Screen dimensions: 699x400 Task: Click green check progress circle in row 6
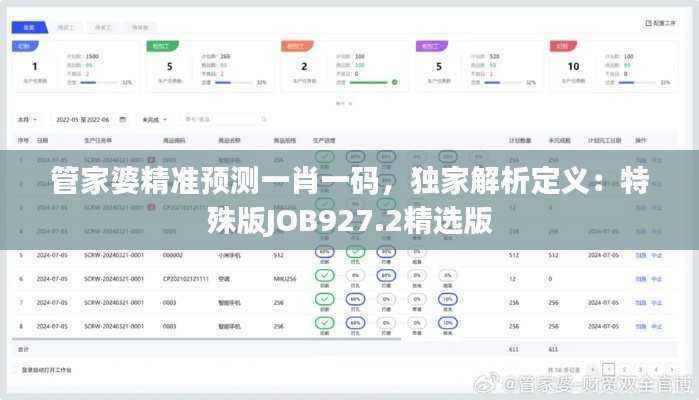click(x=324, y=276)
